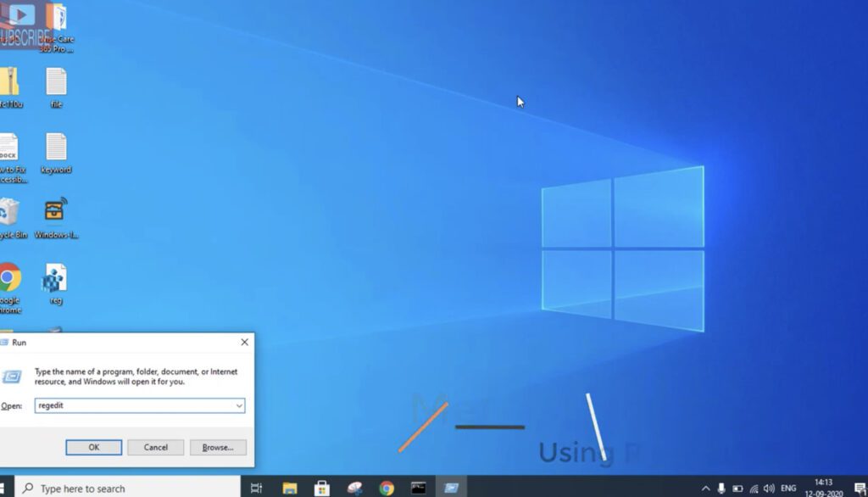This screenshot has height=497, width=868.
Task: Click Browse in the Run dialog
Action: (218, 447)
